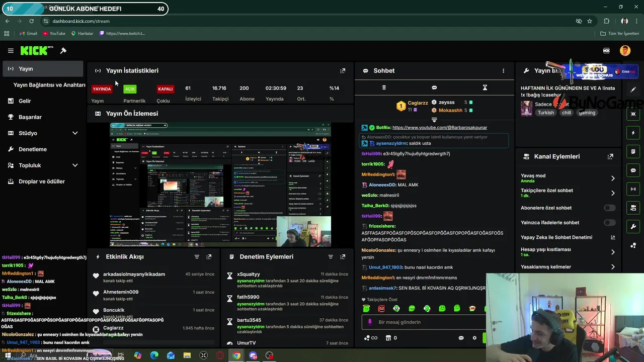
Task: Click the AÇIK partner badge
Action: click(x=130, y=89)
